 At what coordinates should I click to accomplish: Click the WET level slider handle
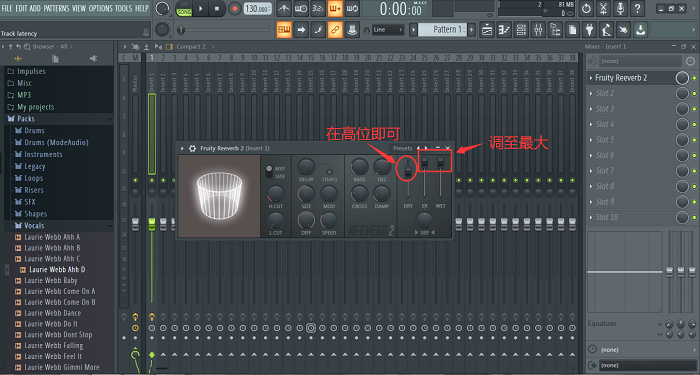pos(441,162)
